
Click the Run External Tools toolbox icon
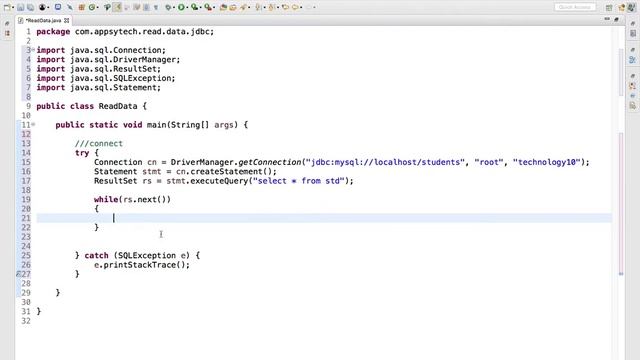point(208,7)
